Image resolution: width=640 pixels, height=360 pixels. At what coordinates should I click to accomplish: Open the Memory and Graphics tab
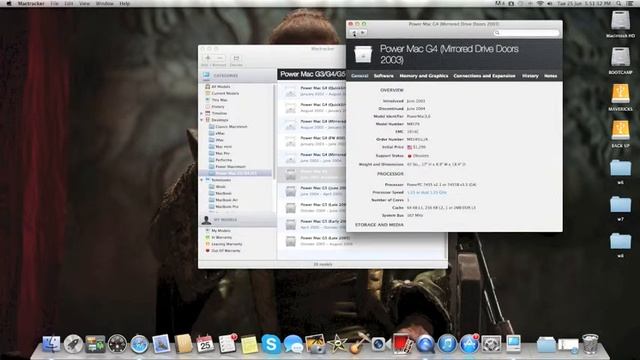click(x=424, y=76)
